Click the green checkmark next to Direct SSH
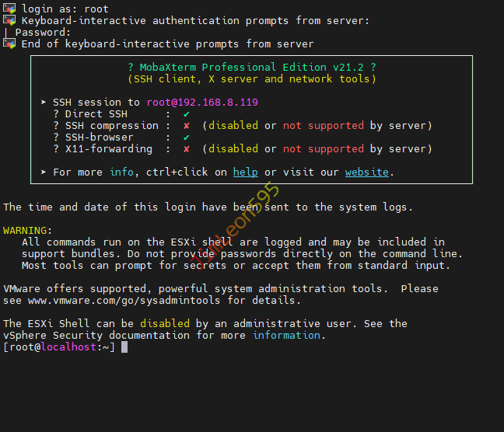Screen dimensions: 504x432 click(x=187, y=114)
